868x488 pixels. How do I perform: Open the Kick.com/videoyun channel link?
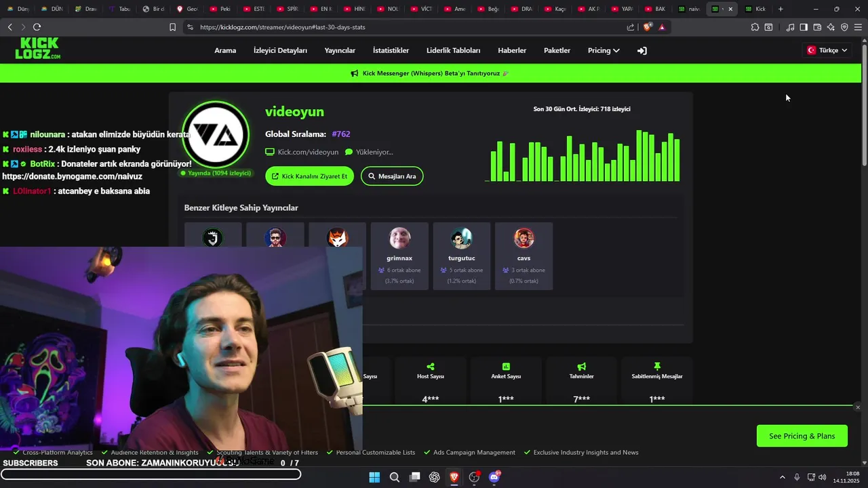tap(302, 152)
